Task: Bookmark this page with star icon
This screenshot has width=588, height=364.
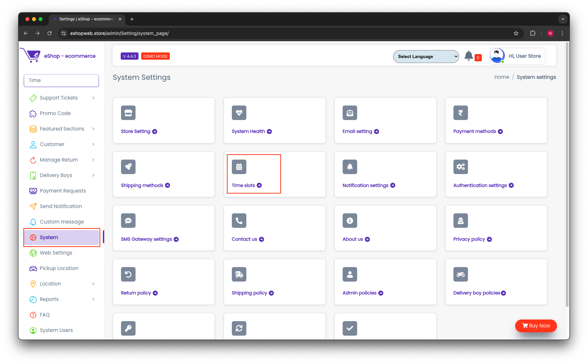Action: click(x=516, y=33)
